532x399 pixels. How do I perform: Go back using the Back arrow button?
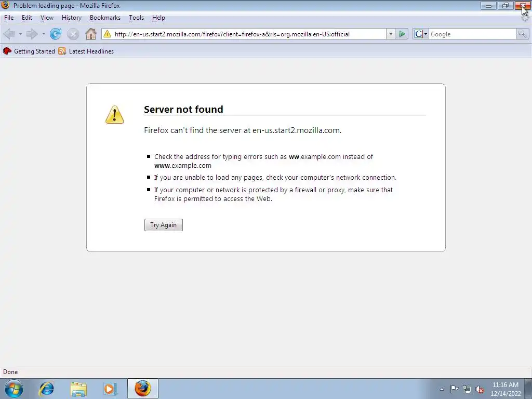tap(9, 34)
